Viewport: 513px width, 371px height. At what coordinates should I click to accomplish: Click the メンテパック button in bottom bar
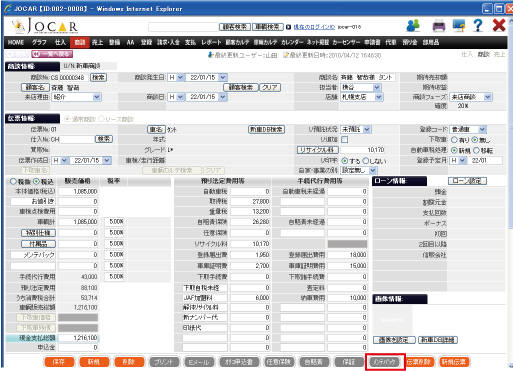(x=384, y=362)
